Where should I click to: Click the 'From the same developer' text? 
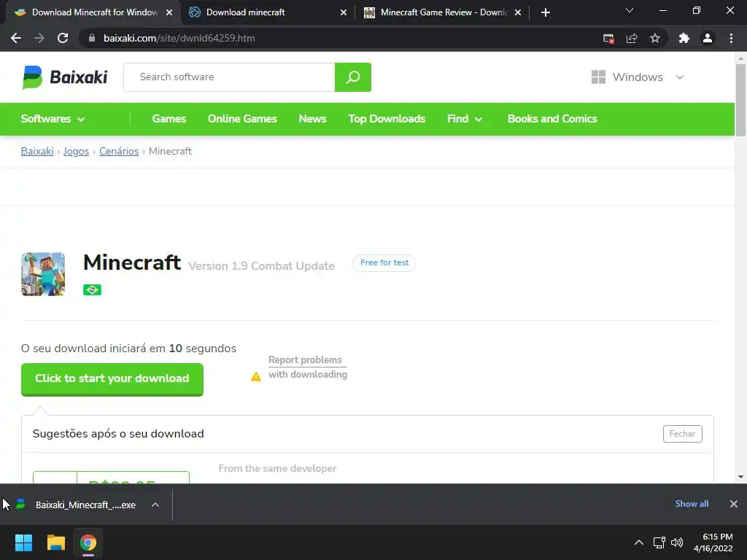point(277,469)
